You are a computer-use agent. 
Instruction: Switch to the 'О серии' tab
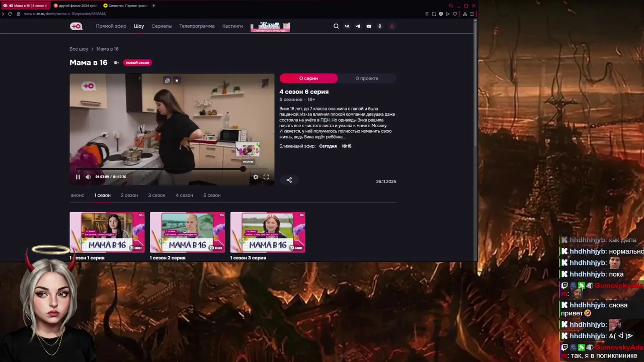(308, 78)
